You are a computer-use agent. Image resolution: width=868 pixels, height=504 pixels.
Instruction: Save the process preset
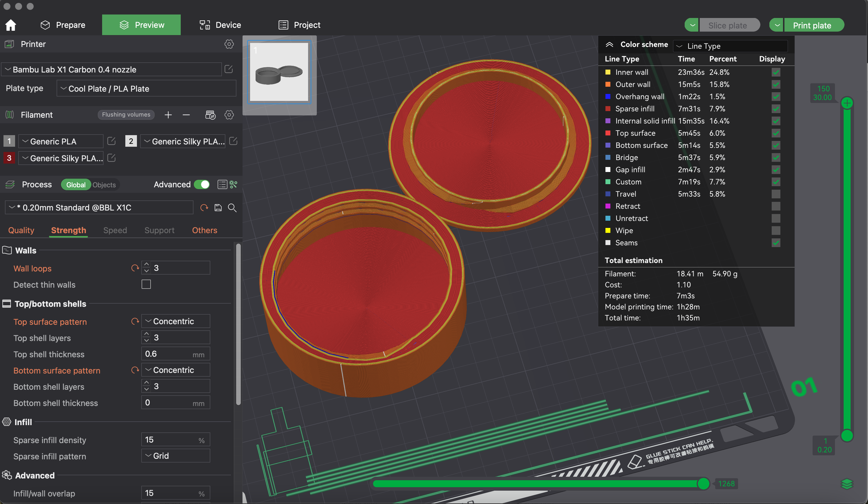click(x=218, y=208)
